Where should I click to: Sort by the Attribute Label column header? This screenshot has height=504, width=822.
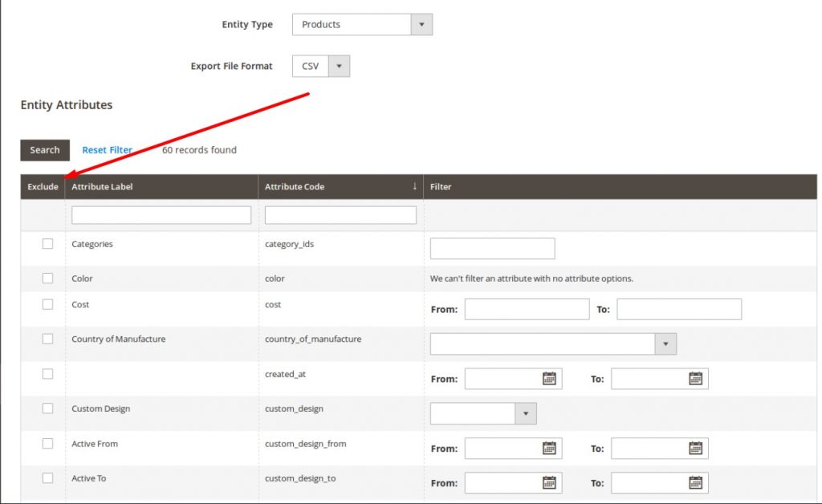click(102, 186)
